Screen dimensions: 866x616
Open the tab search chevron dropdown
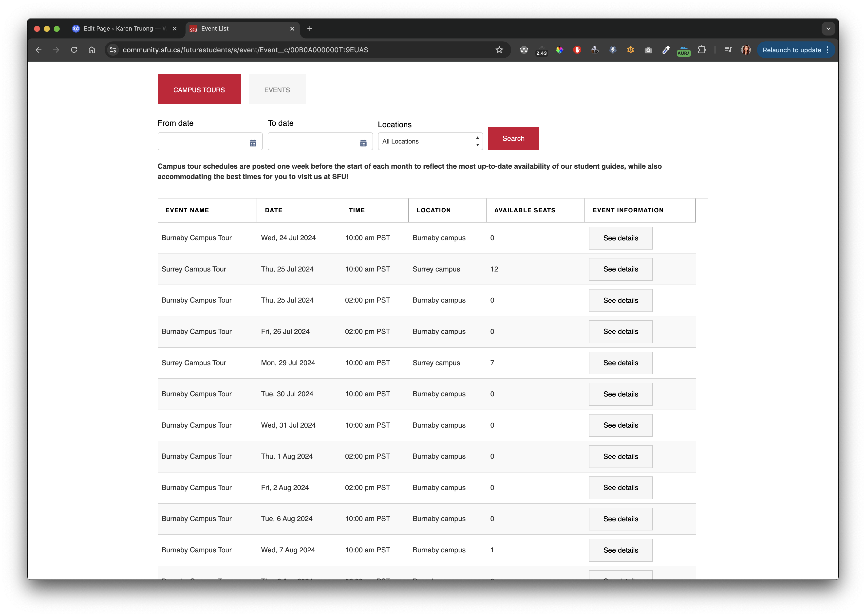[x=828, y=28]
